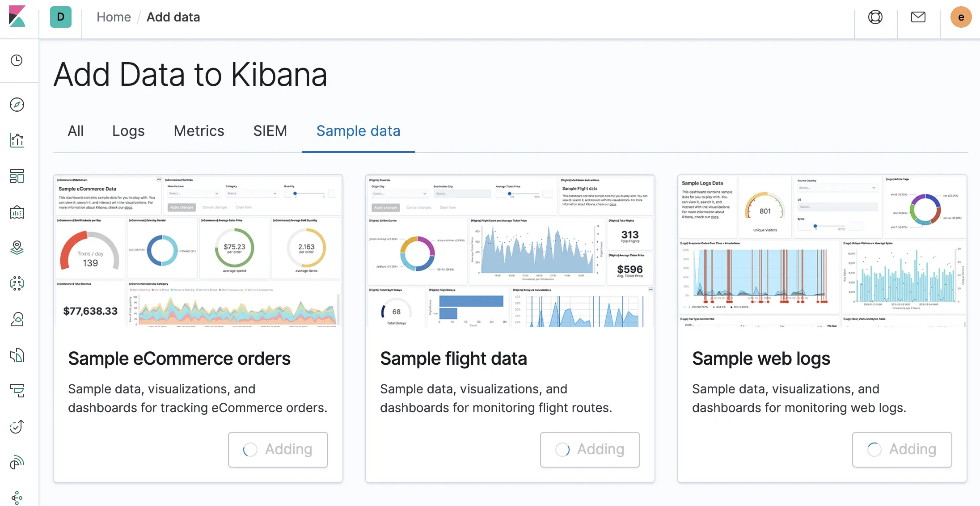980x506 pixels.
Task: Click Adding on Sample flight data
Action: pyautogui.click(x=590, y=449)
